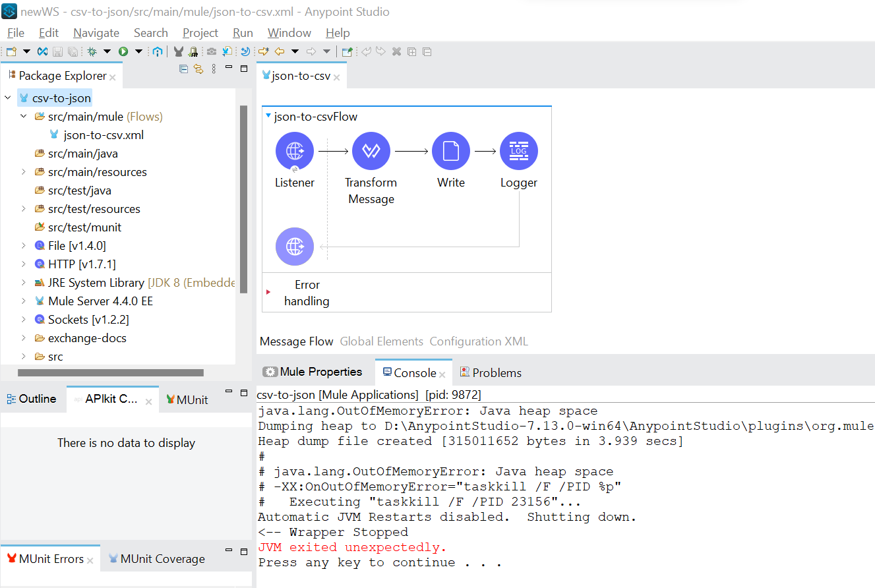Open the File menu
Image resolution: width=875 pixels, height=588 pixels.
16,33
